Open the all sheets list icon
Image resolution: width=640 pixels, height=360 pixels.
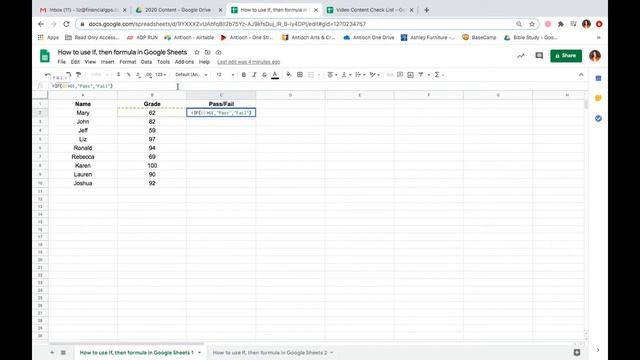[x=63, y=352]
